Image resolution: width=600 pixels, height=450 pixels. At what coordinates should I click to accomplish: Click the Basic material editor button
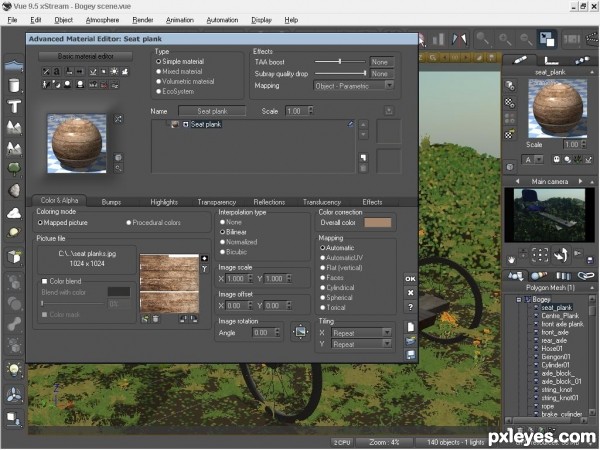[85, 56]
